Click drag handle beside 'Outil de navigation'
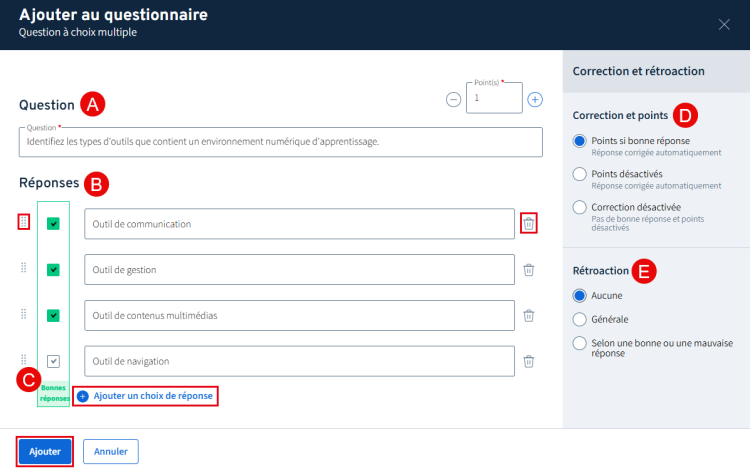 [x=24, y=361]
